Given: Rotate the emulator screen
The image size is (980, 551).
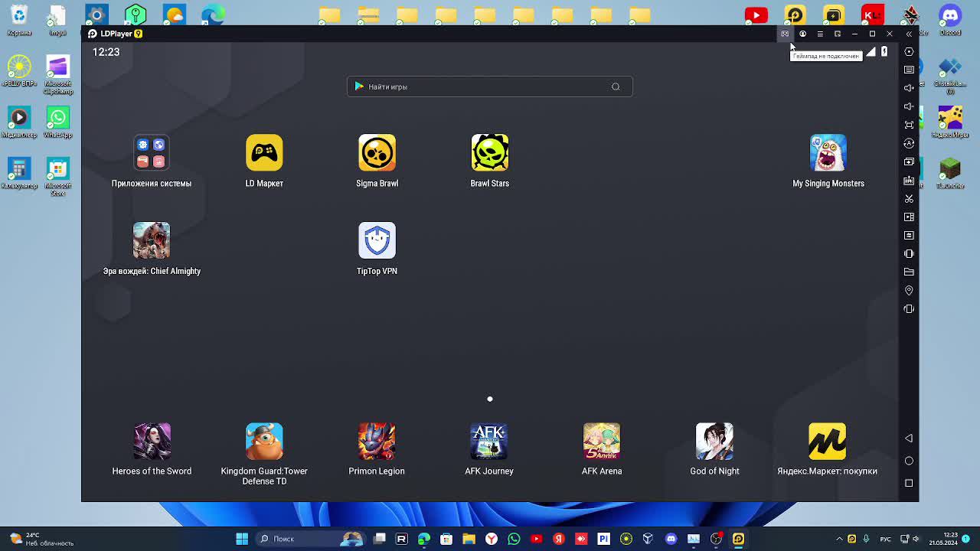Looking at the screenshot, I should pos(909,308).
